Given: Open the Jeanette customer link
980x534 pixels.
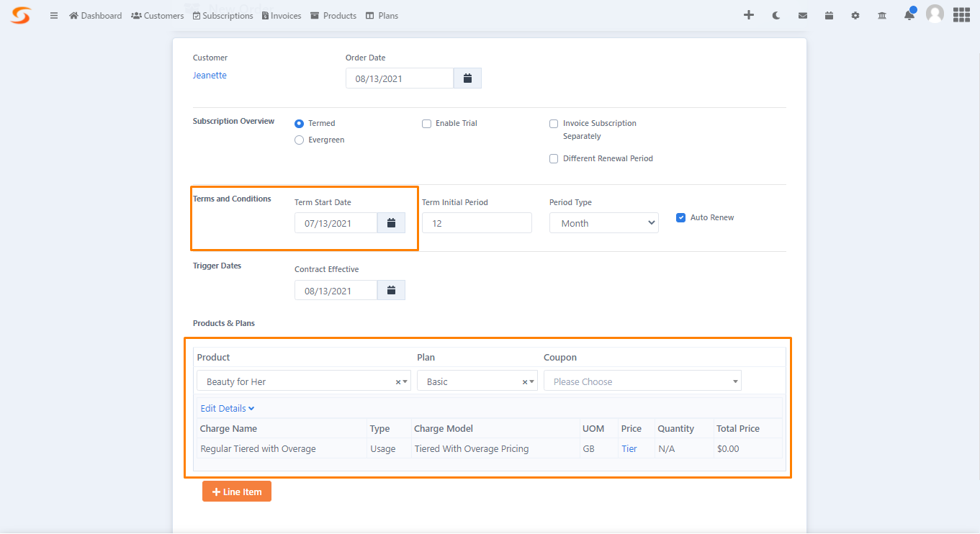Looking at the screenshot, I should [210, 75].
